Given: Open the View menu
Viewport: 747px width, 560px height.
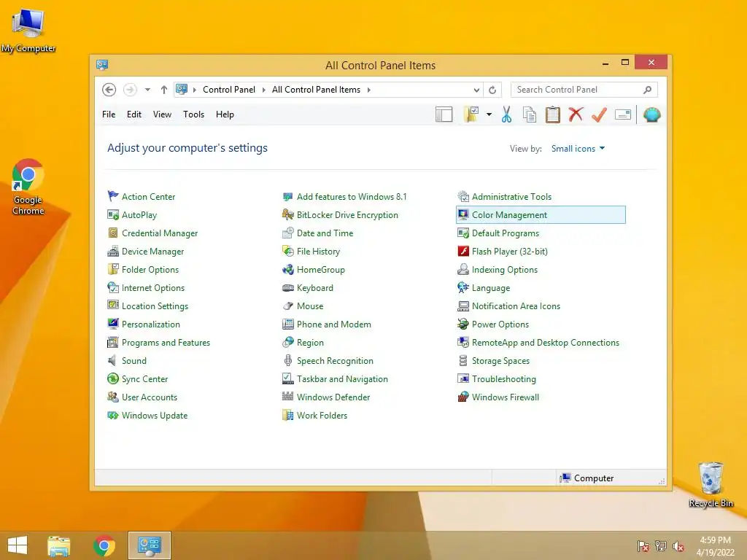Looking at the screenshot, I should pyautogui.click(x=162, y=114).
